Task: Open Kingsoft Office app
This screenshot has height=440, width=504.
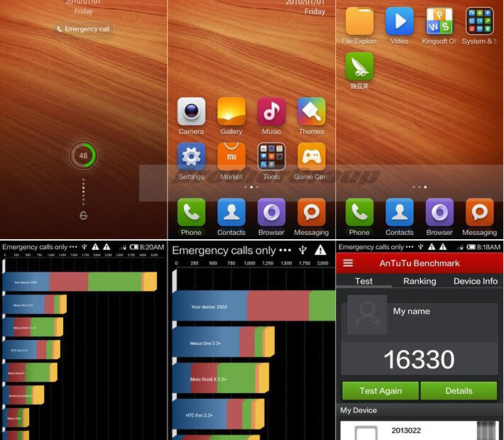Action: click(439, 21)
